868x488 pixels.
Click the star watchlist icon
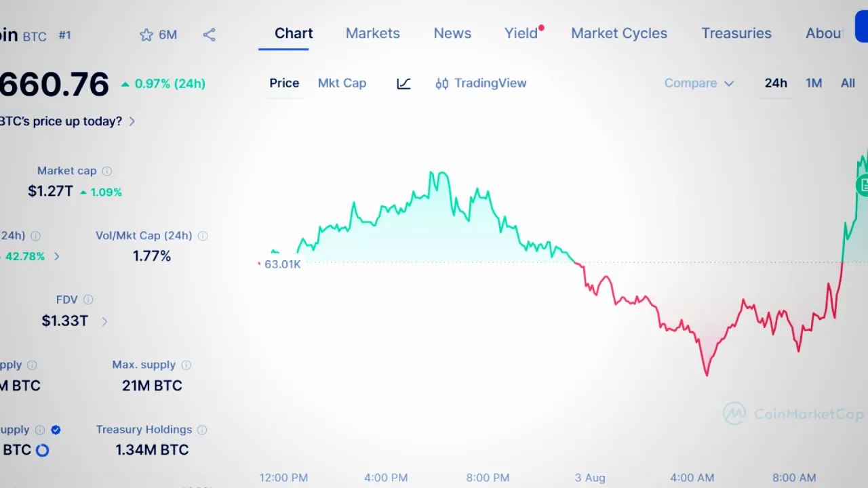[146, 35]
